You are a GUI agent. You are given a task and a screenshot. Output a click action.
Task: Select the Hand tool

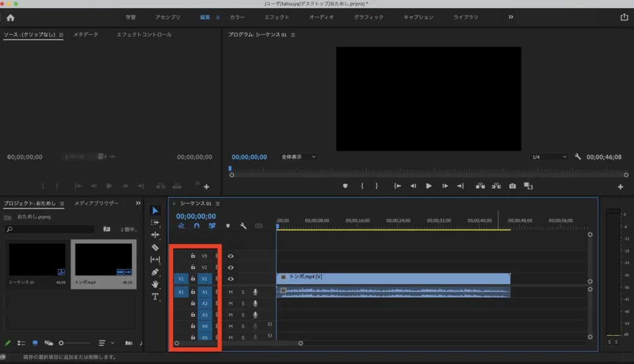pyautogui.click(x=155, y=284)
